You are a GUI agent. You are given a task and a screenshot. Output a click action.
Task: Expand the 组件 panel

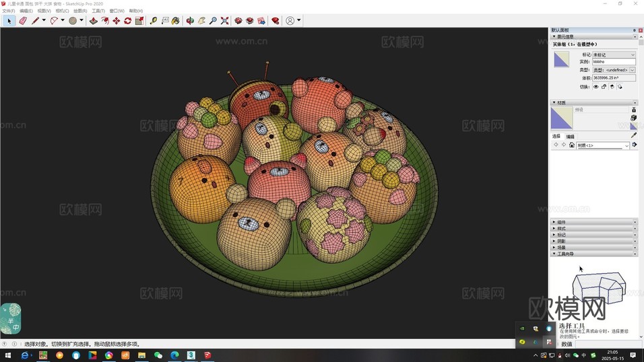[x=554, y=222]
